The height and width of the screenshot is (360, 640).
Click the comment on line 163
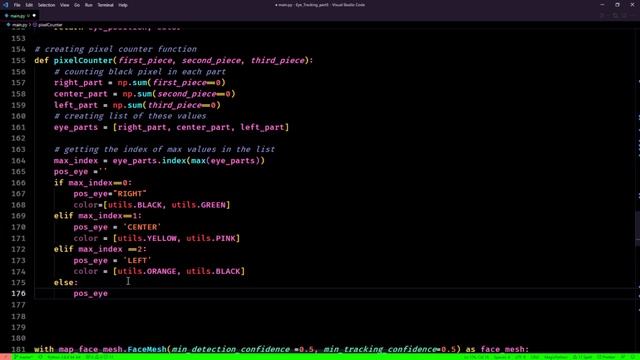click(x=164, y=149)
